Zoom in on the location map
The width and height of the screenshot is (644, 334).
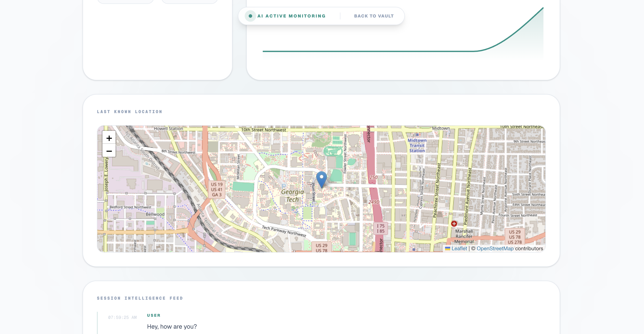click(x=109, y=138)
